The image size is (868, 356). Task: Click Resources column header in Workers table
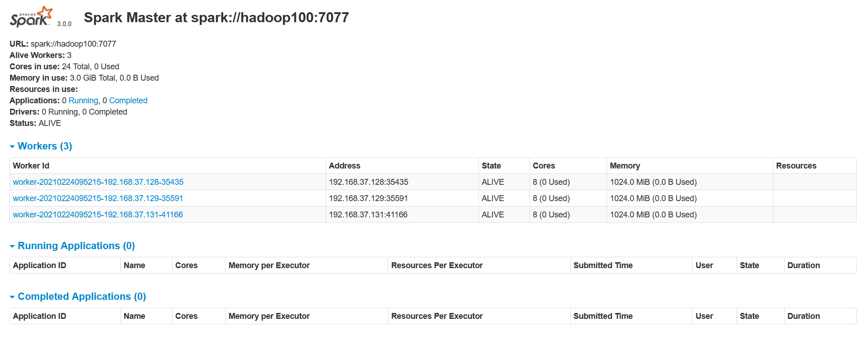click(796, 166)
